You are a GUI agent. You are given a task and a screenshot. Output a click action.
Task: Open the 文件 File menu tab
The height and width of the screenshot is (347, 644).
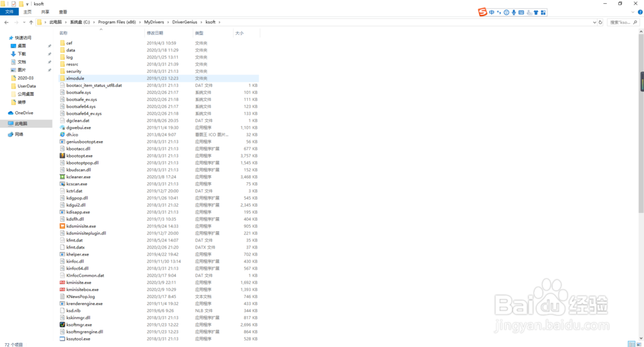9,12
